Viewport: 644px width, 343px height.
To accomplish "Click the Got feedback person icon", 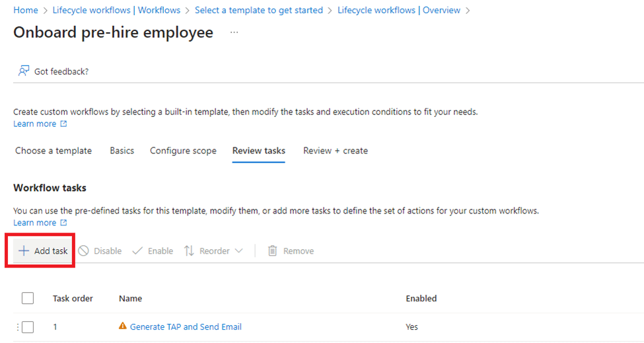I will point(24,71).
